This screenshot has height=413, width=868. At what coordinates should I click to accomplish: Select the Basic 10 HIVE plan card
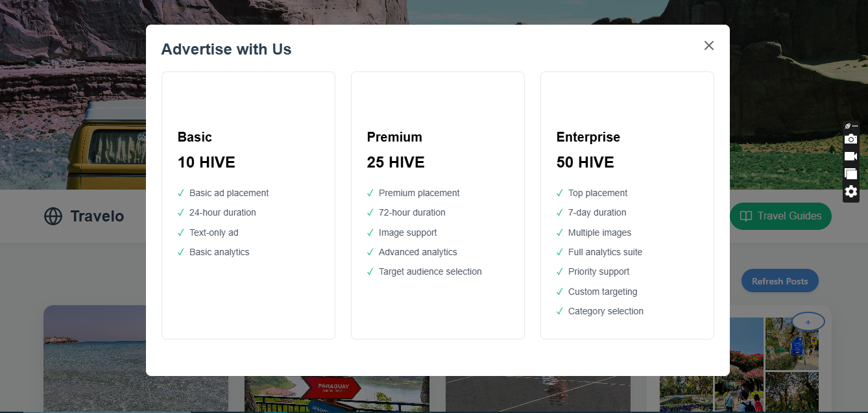click(248, 205)
